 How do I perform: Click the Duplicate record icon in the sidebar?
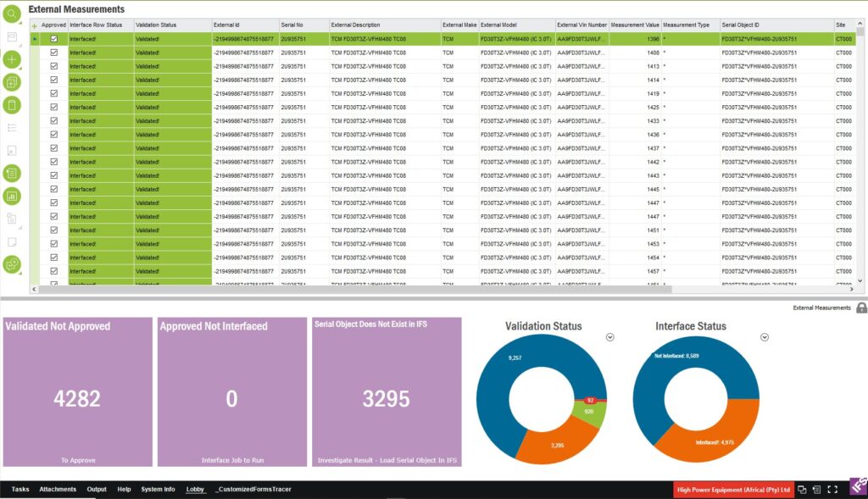pyautogui.click(x=12, y=82)
